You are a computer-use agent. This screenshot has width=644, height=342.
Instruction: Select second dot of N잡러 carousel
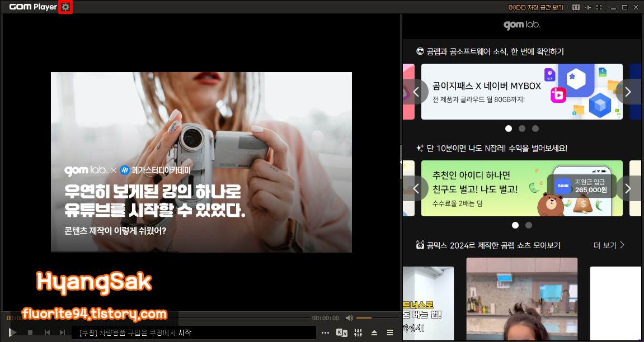tap(529, 225)
